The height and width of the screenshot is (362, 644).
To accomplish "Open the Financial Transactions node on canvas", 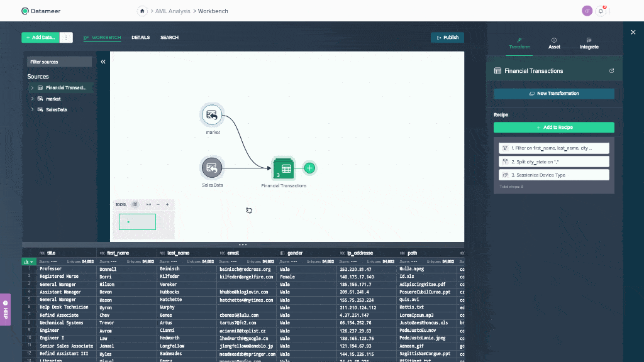I will click(x=282, y=168).
